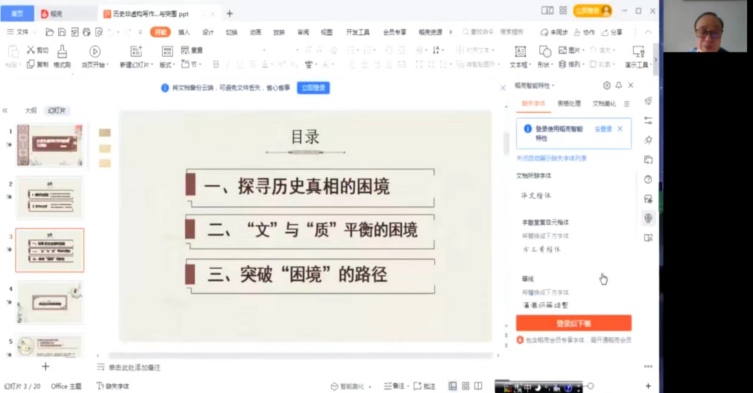The image size is (753, 393).
Task: Click the orange download button in panel
Action: [573, 323]
